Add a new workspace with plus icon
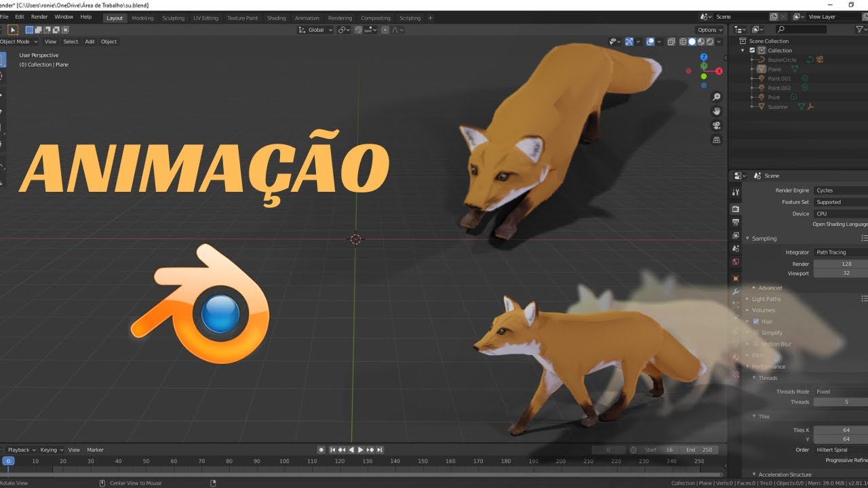868x488 pixels. coord(430,18)
